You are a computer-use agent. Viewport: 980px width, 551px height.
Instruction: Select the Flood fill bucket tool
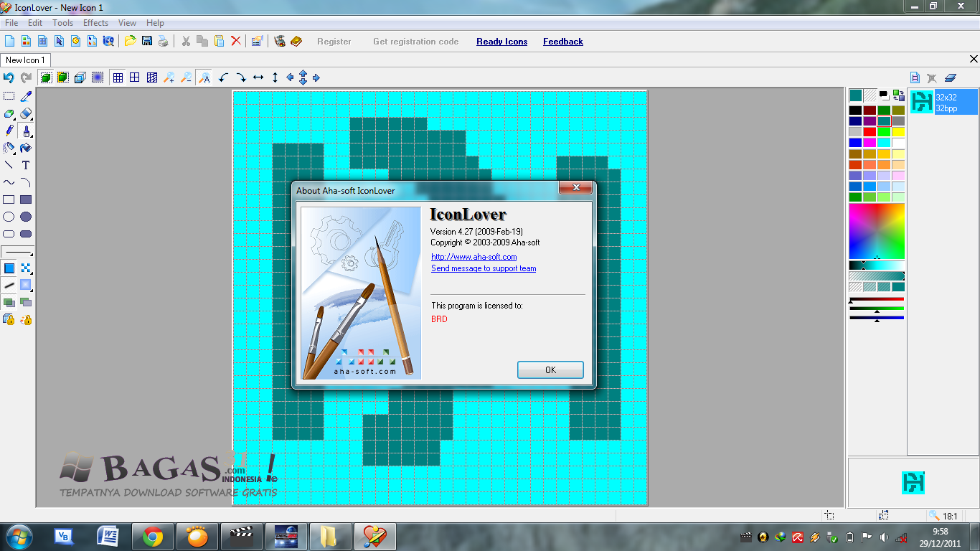click(26, 148)
